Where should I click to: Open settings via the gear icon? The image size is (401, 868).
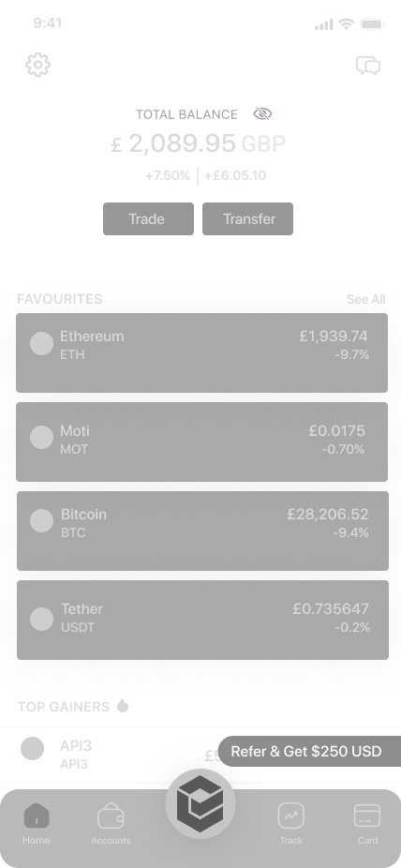37,65
